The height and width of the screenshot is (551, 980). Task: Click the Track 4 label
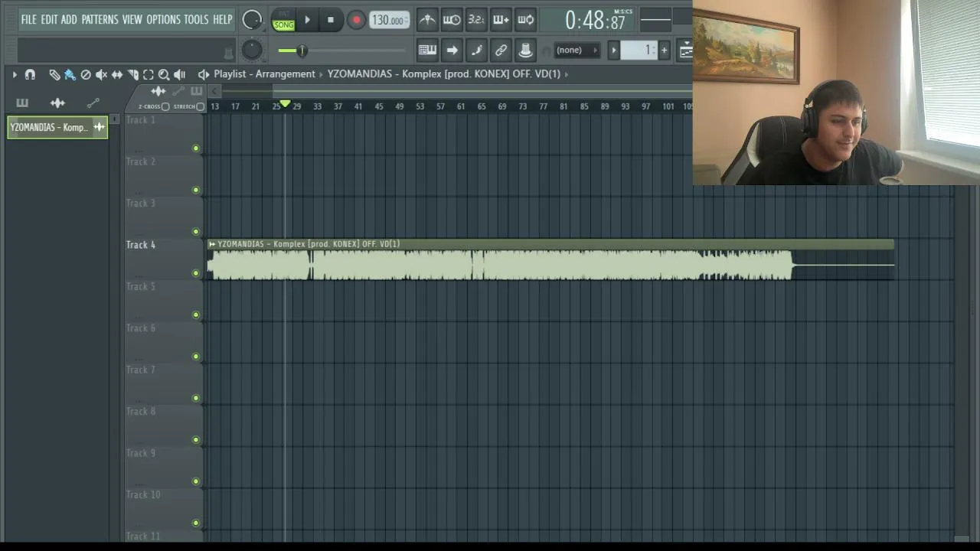(141, 245)
